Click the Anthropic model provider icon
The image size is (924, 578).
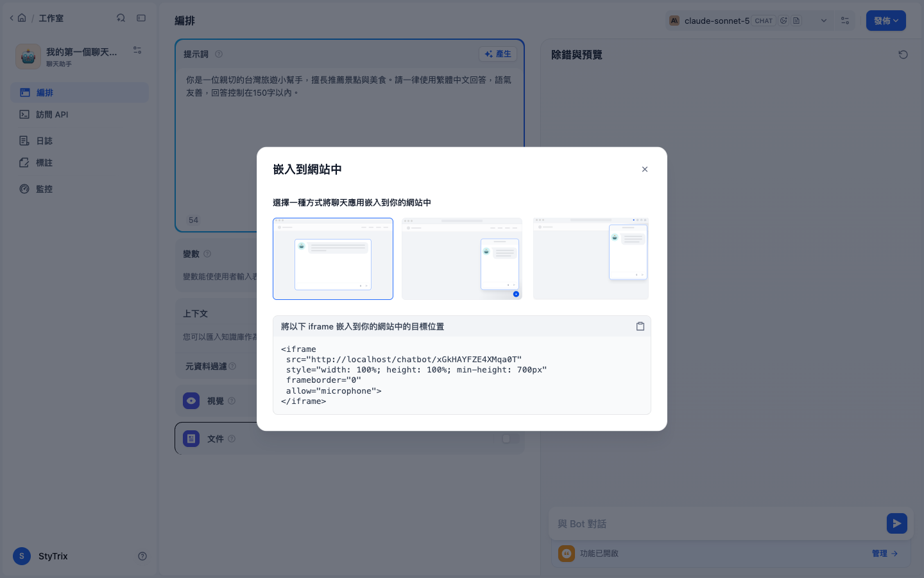[x=674, y=21]
